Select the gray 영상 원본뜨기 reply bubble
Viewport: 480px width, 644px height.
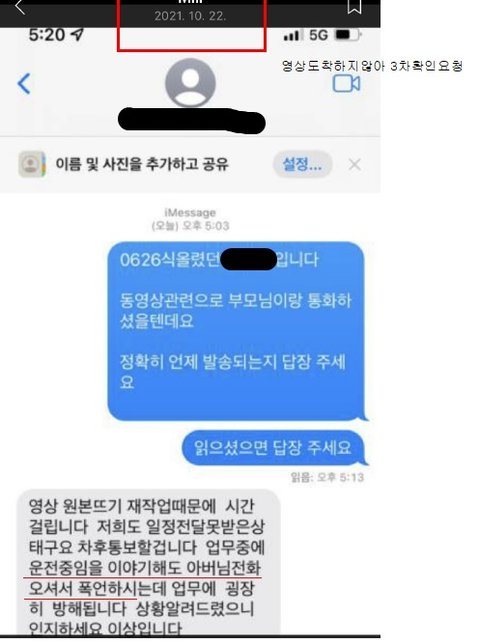click(149, 562)
